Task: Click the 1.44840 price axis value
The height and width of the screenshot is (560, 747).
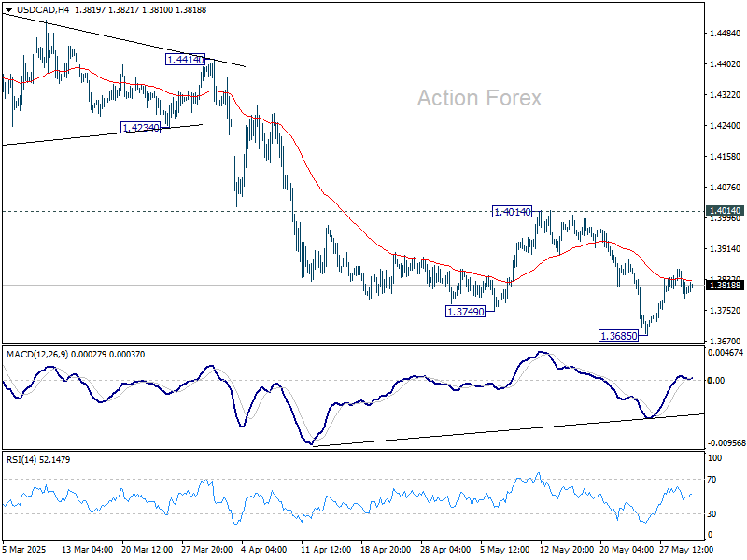Action: 726,34
